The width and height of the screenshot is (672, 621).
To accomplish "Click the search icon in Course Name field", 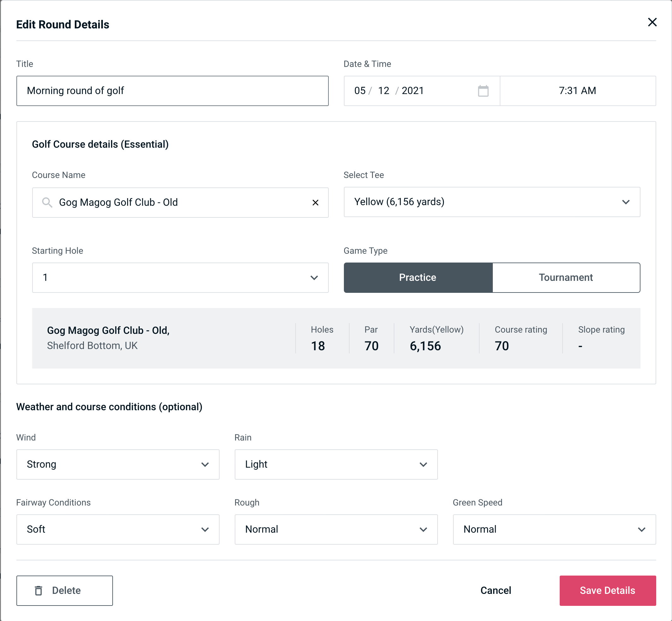I will [47, 202].
